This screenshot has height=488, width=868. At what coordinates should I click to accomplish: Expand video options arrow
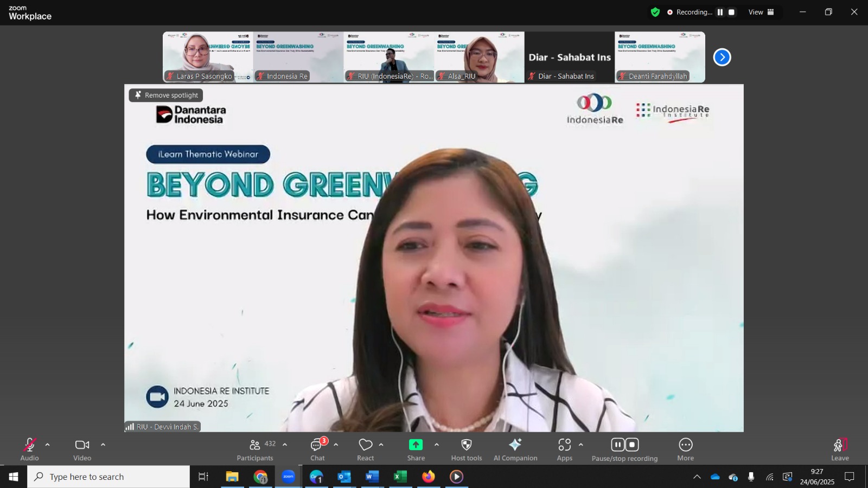(103, 445)
